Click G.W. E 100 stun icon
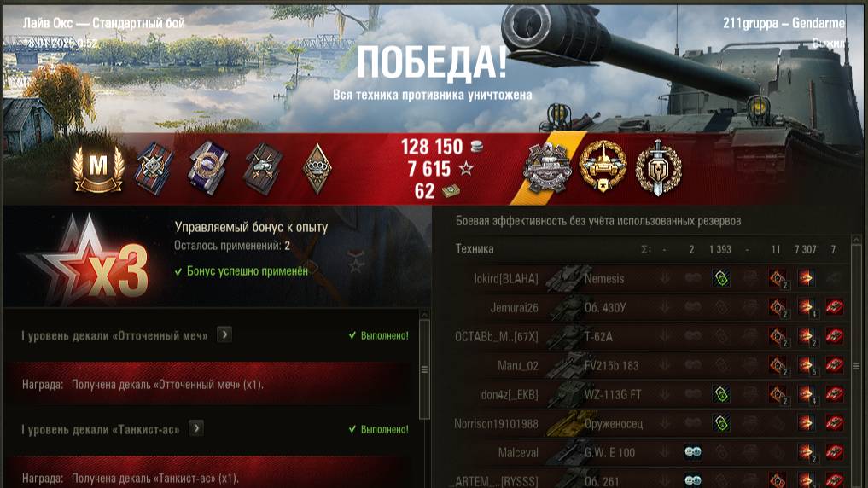868x488 pixels. click(692, 452)
